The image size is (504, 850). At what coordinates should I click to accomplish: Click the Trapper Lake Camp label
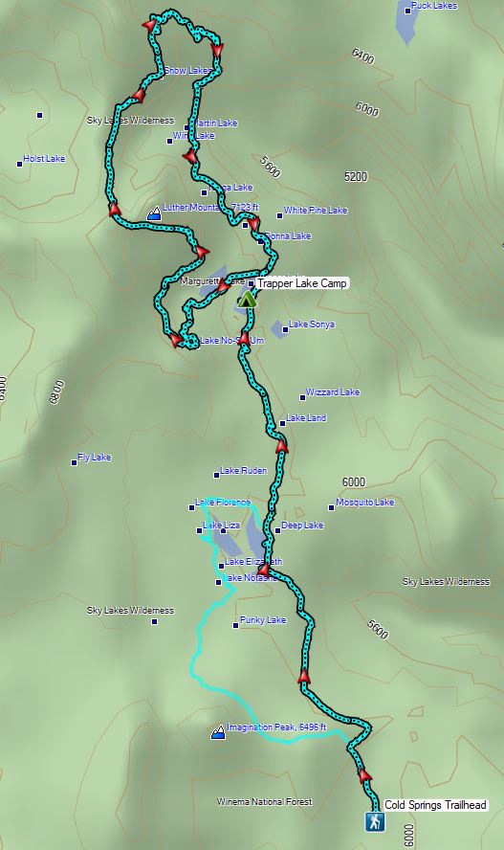[301, 283]
